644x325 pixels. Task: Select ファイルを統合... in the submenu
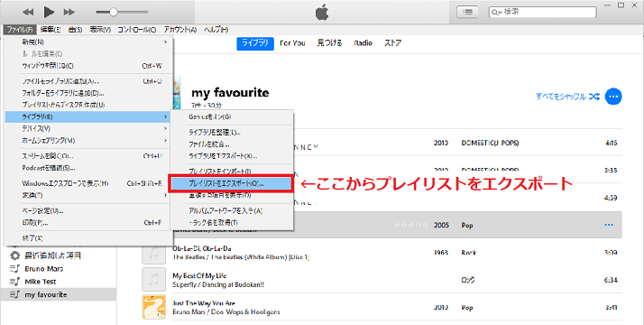[x=232, y=144]
